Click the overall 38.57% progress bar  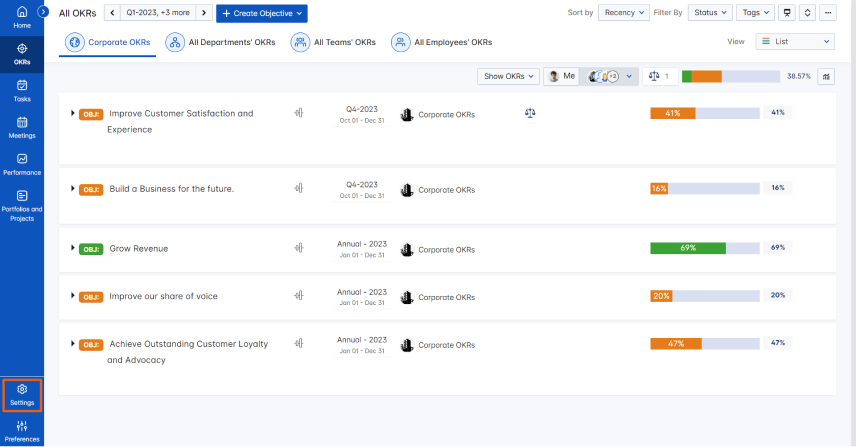[730, 76]
